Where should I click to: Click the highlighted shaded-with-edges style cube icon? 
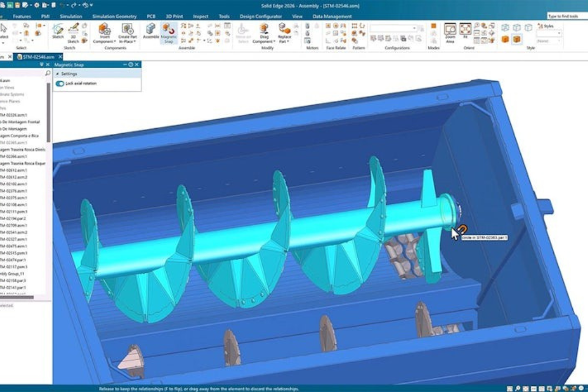517,39
